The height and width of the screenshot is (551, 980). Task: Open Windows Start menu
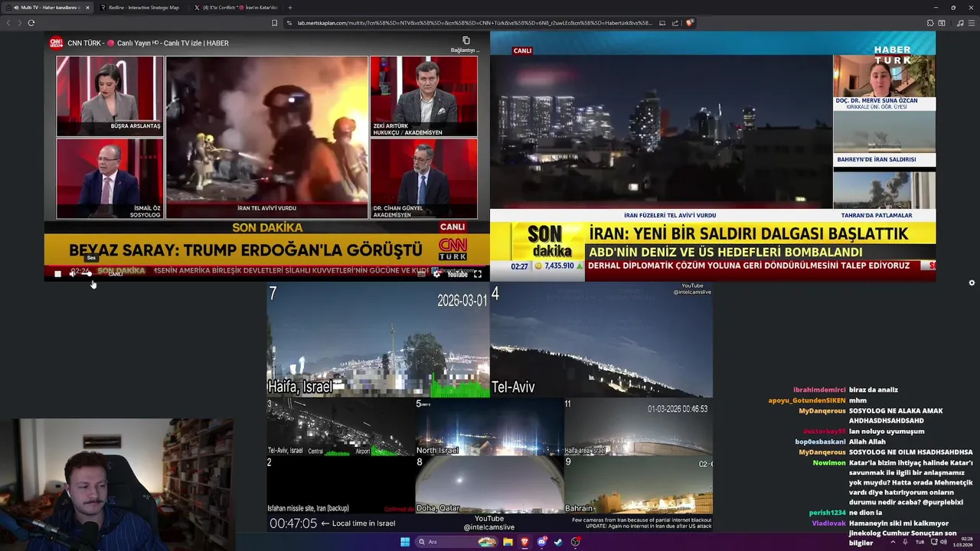tap(405, 542)
